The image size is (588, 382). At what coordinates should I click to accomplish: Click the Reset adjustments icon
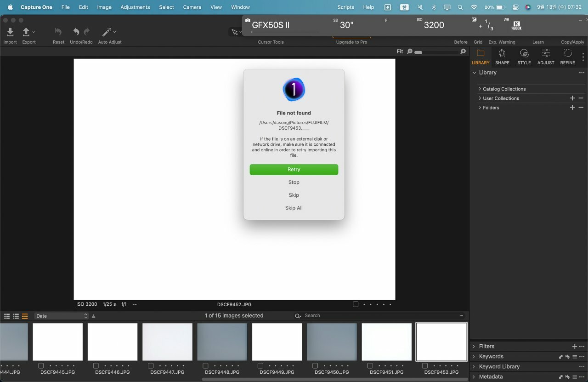click(x=58, y=32)
